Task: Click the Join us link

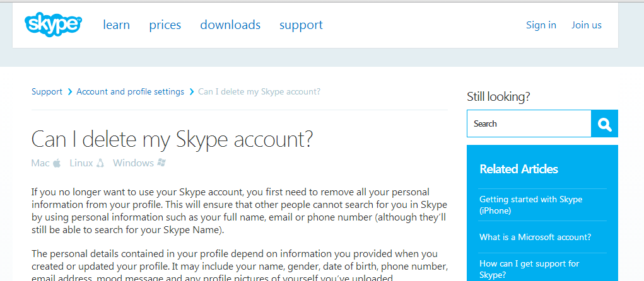Action: [587, 25]
